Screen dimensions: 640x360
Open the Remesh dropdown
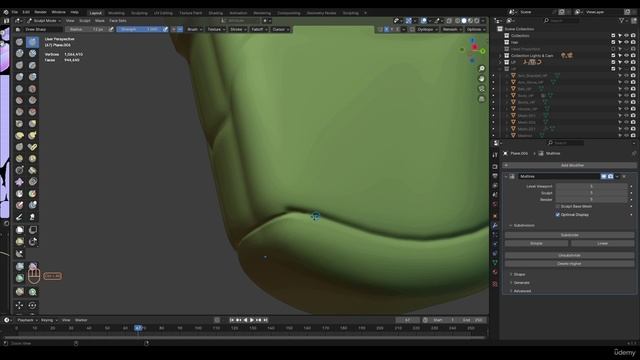pos(452,29)
